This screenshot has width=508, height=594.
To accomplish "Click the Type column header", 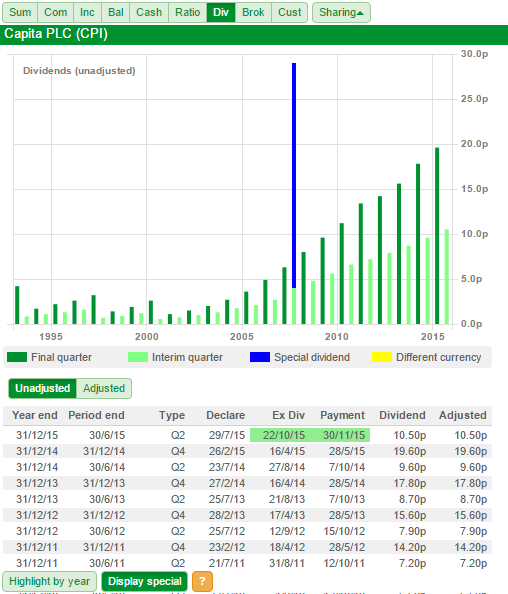I will pyautogui.click(x=172, y=416).
